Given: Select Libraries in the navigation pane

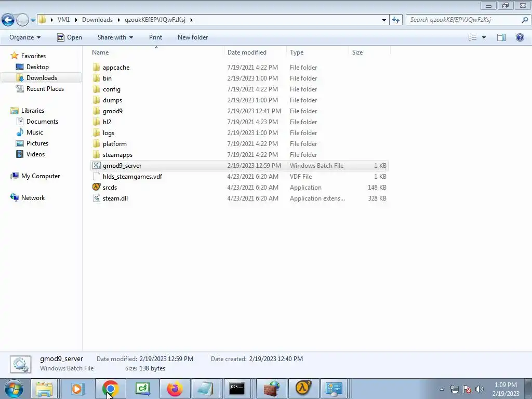Looking at the screenshot, I should (x=33, y=111).
